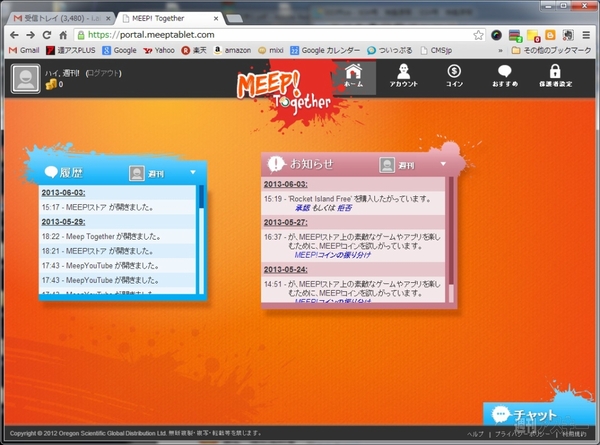Click the gold coins balance icon

click(x=51, y=85)
